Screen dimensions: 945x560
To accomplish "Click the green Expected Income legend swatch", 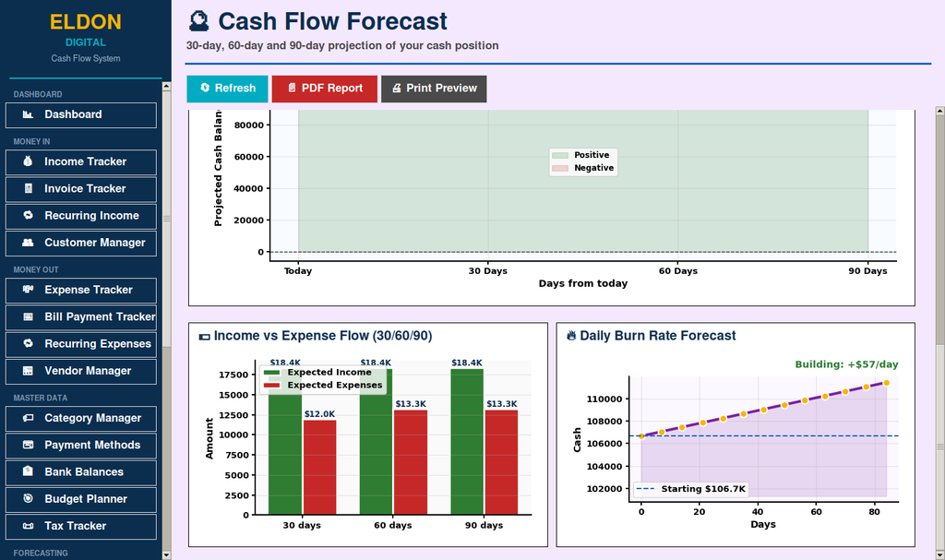I will tap(272, 373).
